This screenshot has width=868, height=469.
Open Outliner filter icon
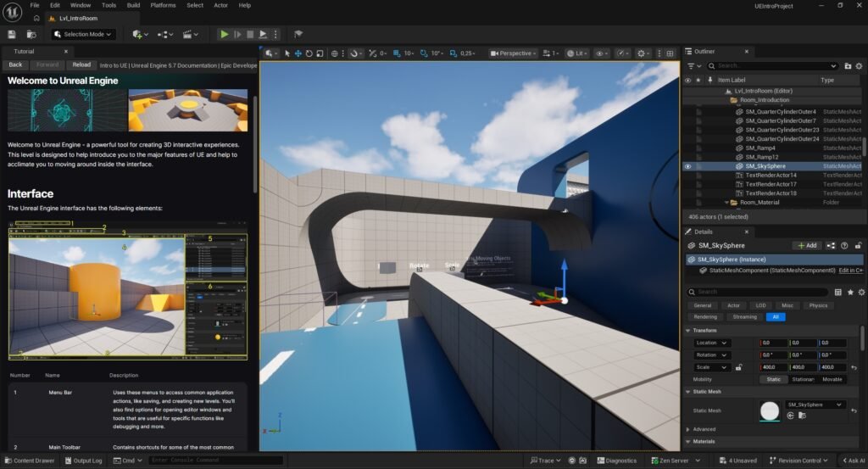point(693,66)
